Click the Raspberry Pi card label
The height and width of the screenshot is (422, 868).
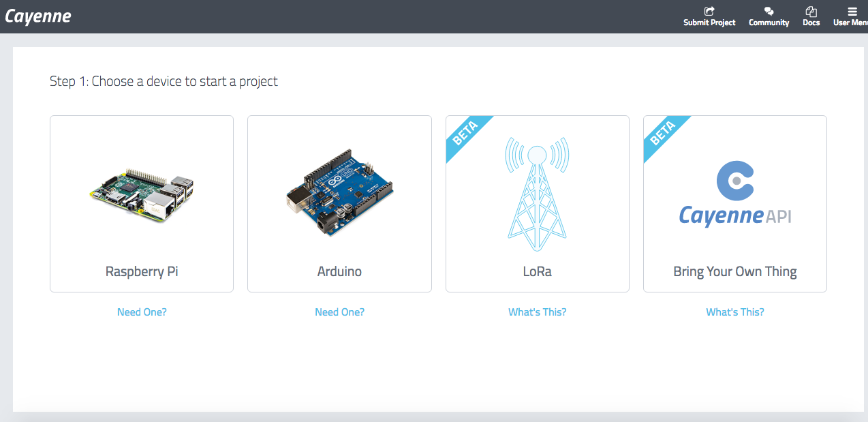(x=142, y=271)
